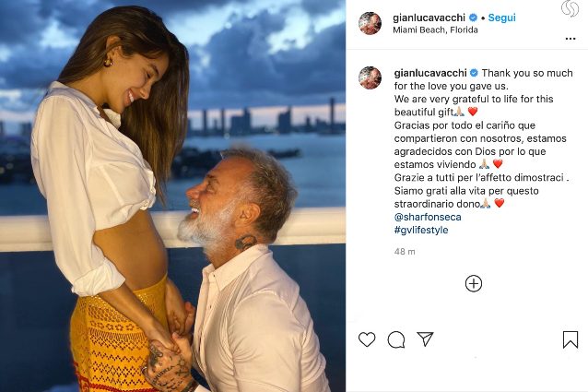588x392 pixels.
Task: Click the Segui follow button
Action: coord(501,18)
